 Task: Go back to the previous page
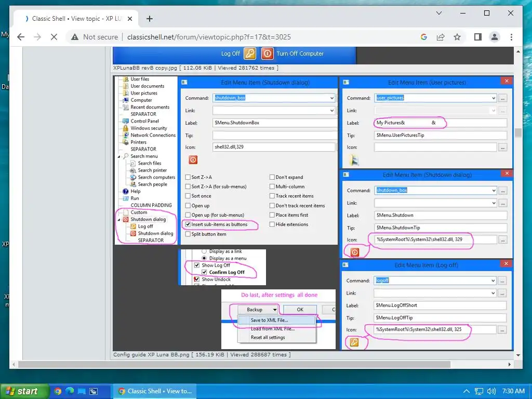[x=21, y=37]
